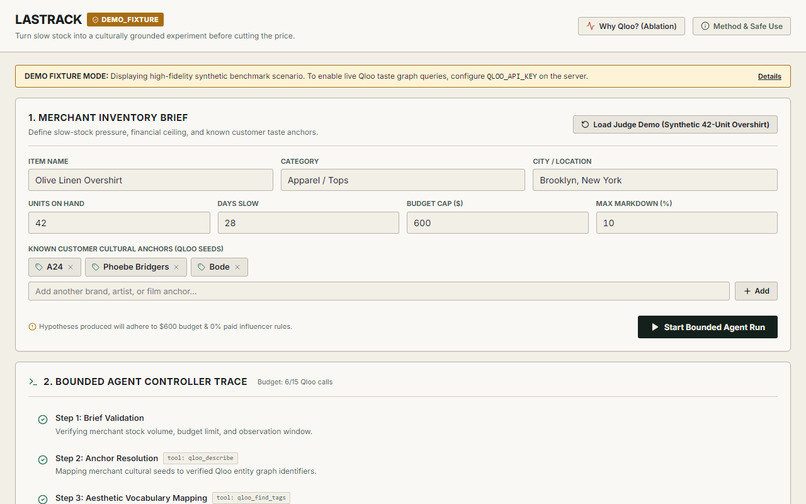The image size is (806, 504).
Task: Click the play icon on Start Agent Run
Action: tap(654, 327)
